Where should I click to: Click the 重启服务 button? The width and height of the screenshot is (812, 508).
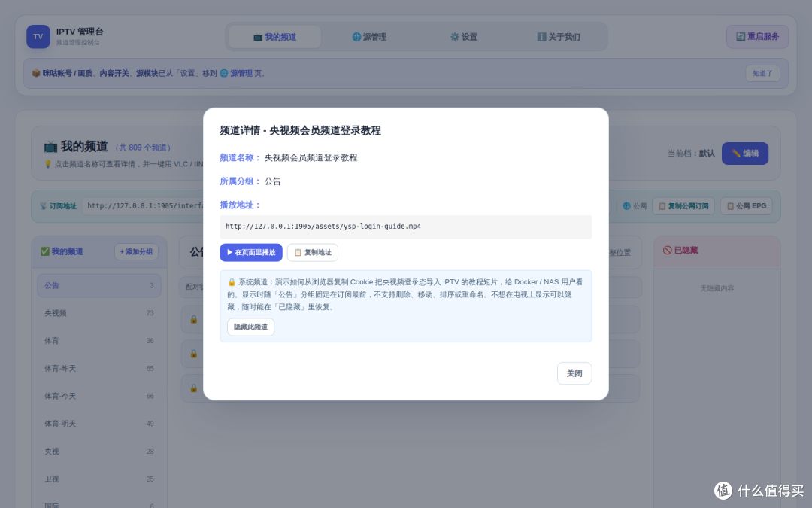pos(757,37)
